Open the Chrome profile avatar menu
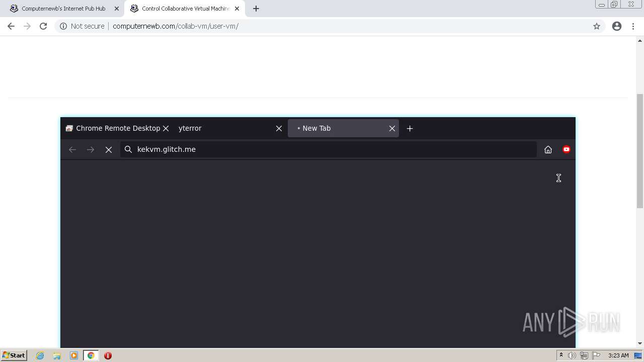The image size is (644, 362). (x=617, y=26)
